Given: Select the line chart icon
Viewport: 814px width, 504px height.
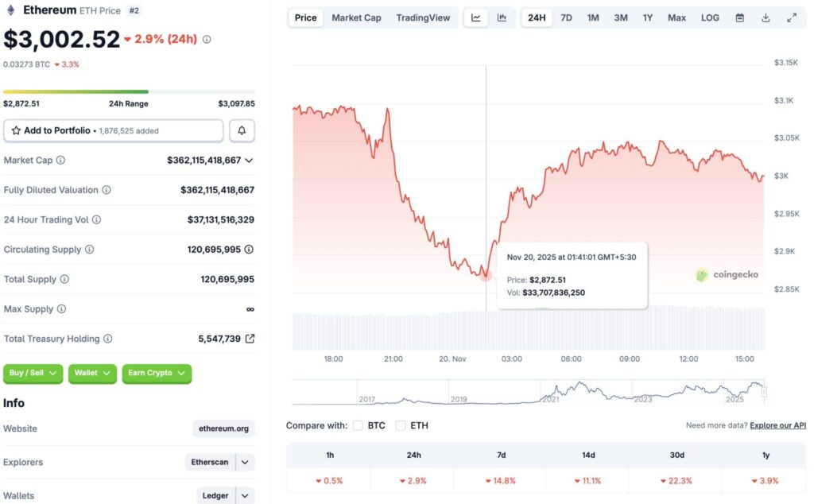Looking at the screenshot, I should pos(476,17).
